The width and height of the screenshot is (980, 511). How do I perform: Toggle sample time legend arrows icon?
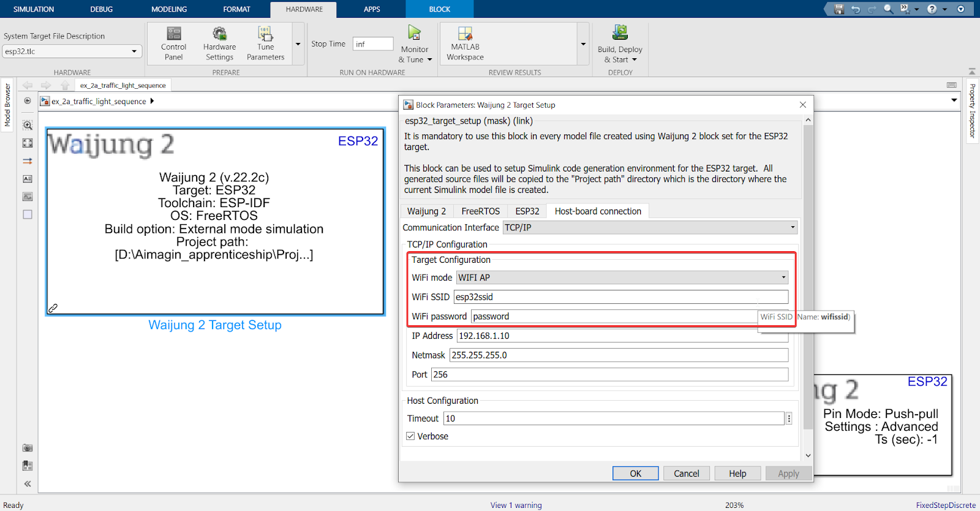pos(28,161)
